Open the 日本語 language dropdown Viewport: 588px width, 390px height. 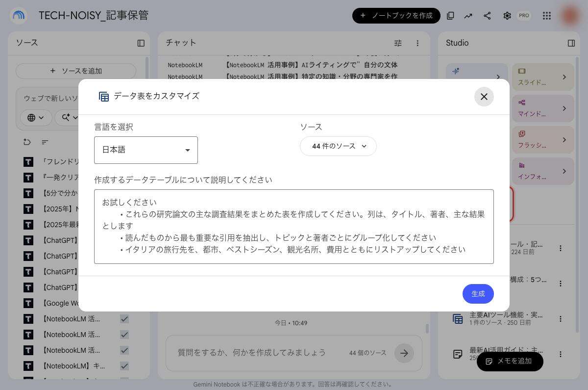coord(146,150)
